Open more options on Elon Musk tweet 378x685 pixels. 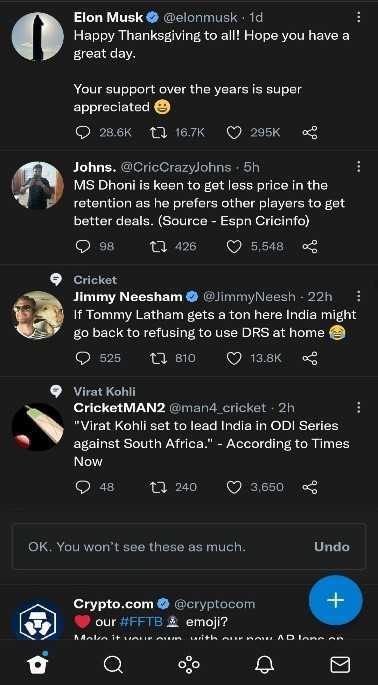pyautogui.click(x=358, y=17)
